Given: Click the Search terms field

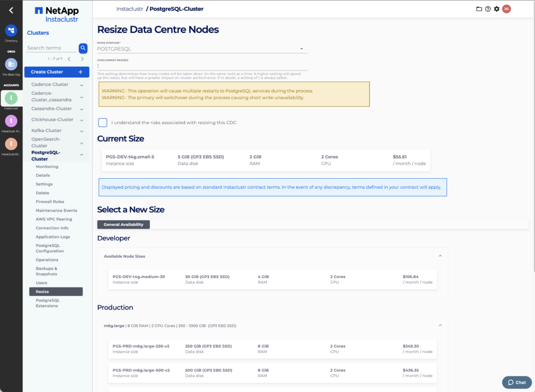Looking at the screenshot, I should tap(51, 48).
